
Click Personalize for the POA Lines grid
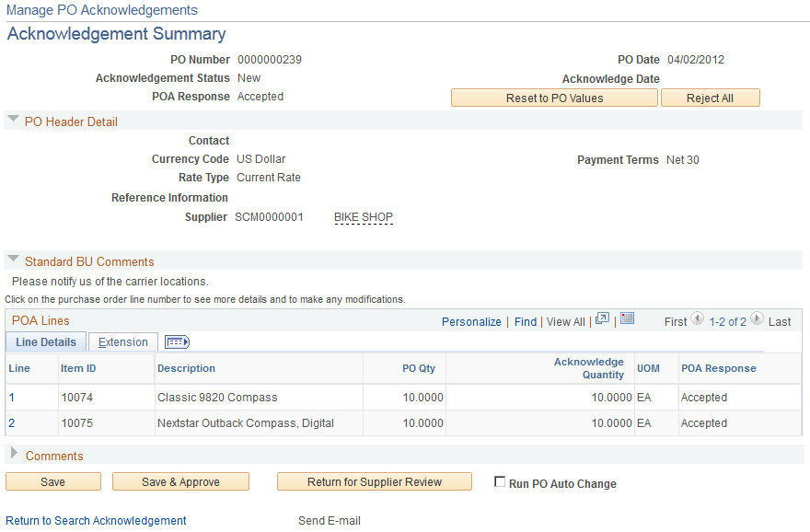pyautogui.click(x=470, y=321)
